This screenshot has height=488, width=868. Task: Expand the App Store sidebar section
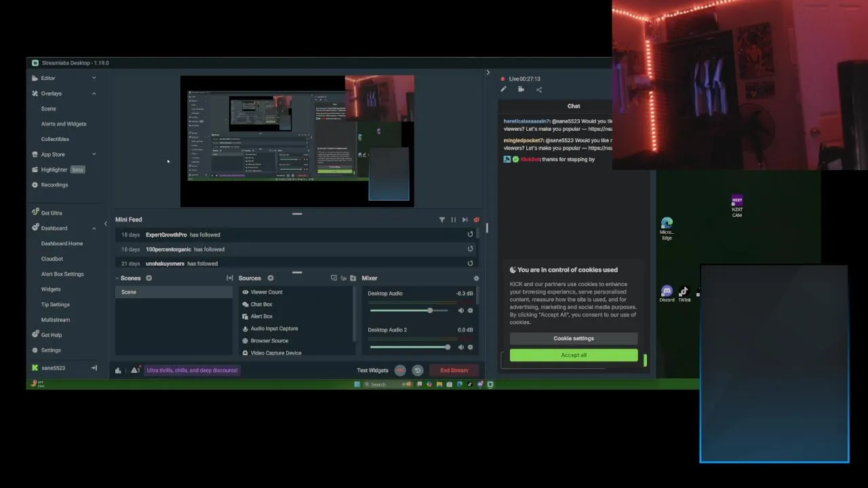pos(94,155)
